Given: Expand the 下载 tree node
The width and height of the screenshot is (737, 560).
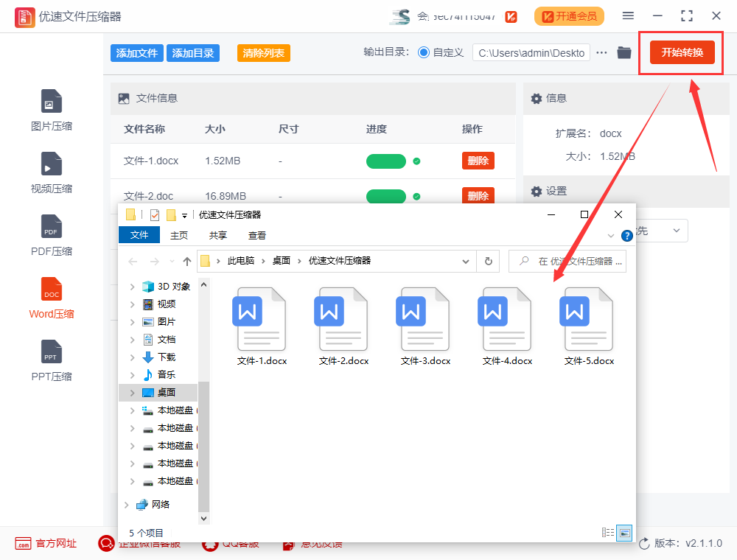Looking at the screenshot, I should point(132,357).
